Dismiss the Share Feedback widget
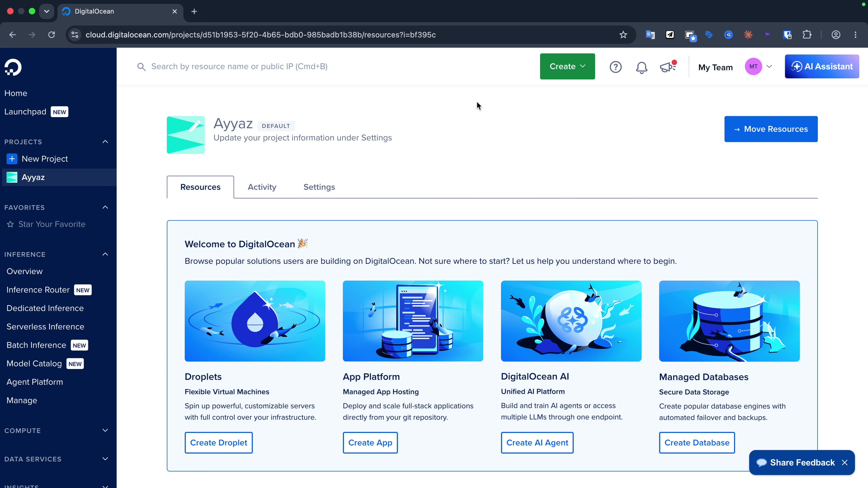The image size is (868, 488). point(844,463)
